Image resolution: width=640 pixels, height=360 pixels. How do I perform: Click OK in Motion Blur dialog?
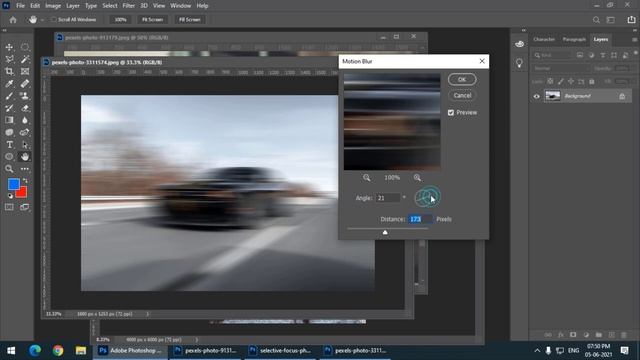click(x=462, y=79)
